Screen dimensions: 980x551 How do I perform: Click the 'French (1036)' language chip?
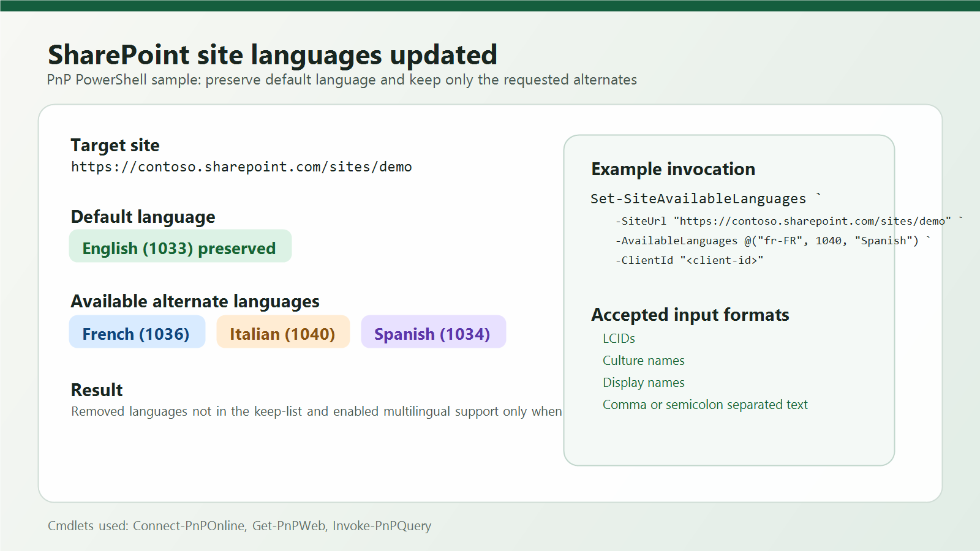137,332
